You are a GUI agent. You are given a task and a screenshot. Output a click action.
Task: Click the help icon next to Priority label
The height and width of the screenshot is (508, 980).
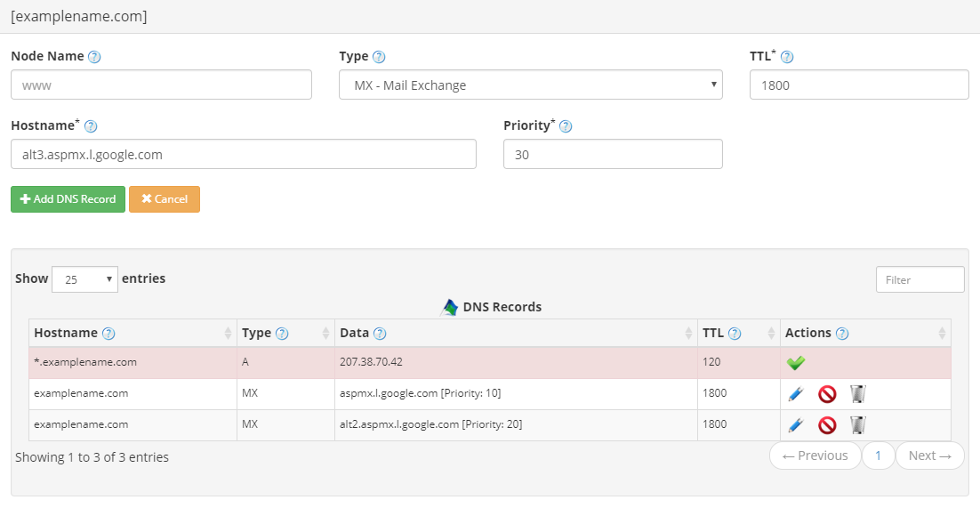[x=566, y=126]
